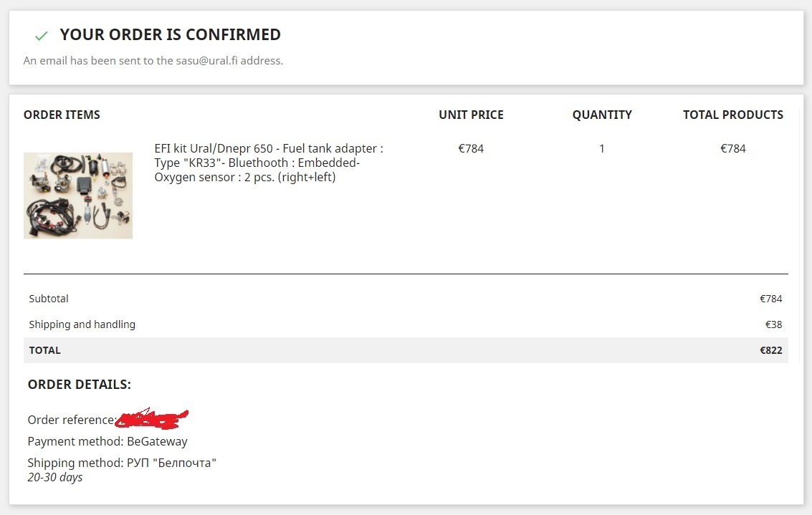The width and height of the screenshot is (812, 515).
Task: Click the ORDER ITEMS column header
Action: [62, 115]
